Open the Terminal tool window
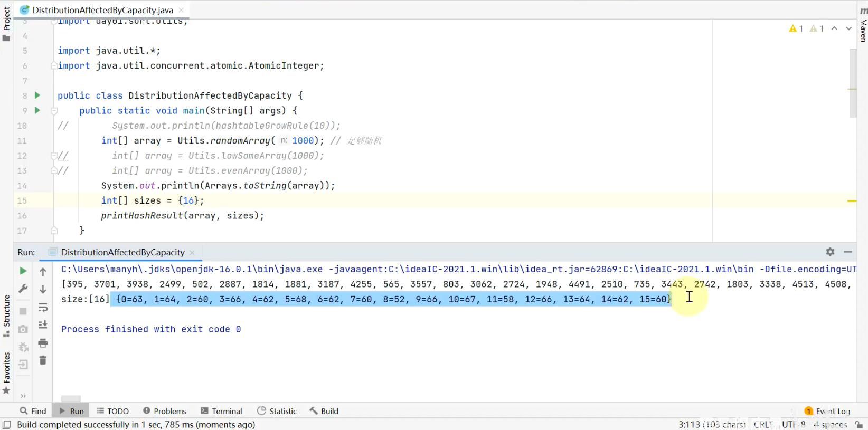868x430 pixels. 221,411
